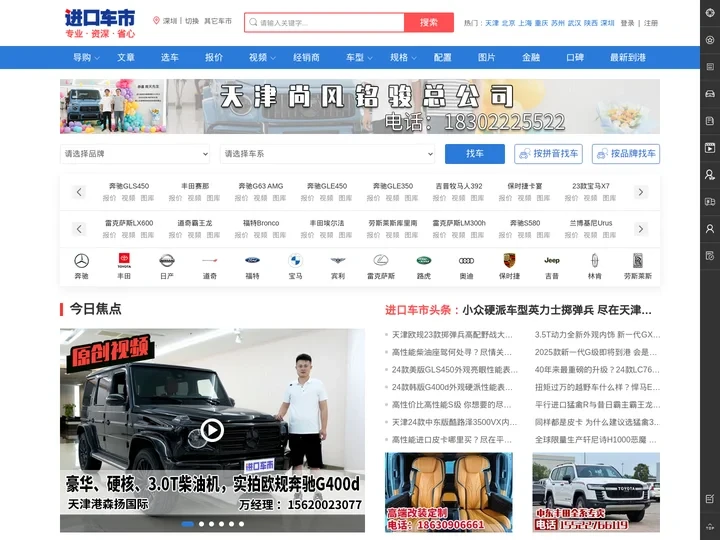720x540 pixels.
Task: Open the 文章 nav item
Action: pos(126,57)
